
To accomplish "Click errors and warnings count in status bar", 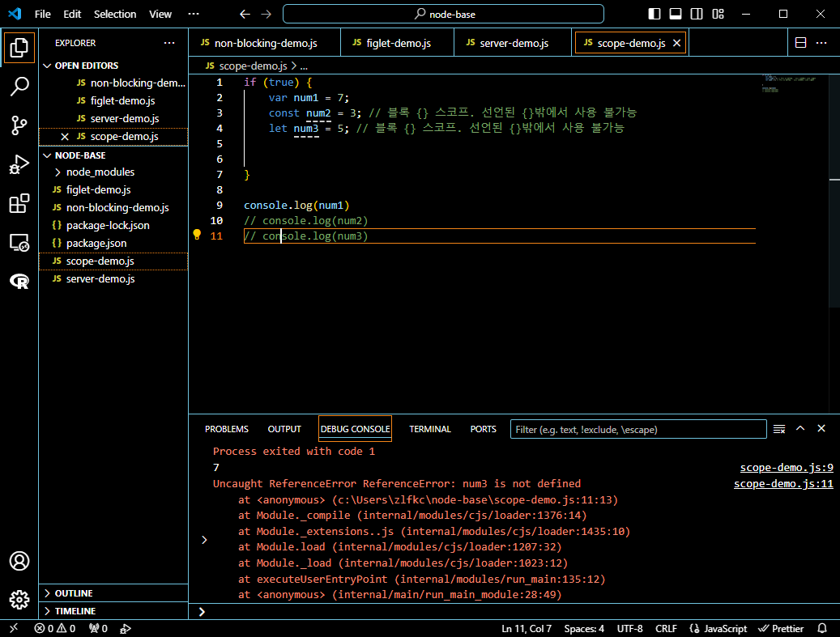I will pos(54,628).
